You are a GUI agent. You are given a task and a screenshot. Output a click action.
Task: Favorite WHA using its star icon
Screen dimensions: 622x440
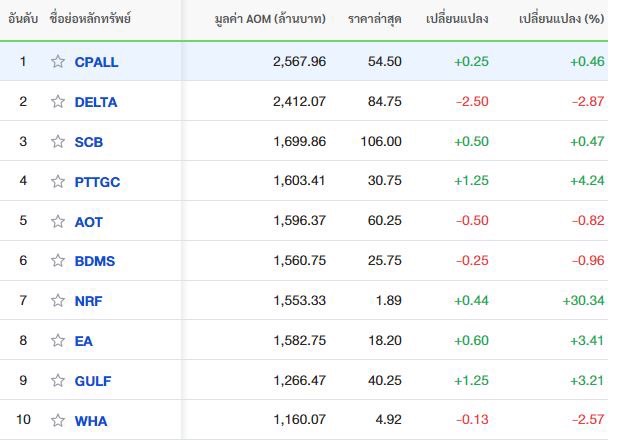point(58,420)
